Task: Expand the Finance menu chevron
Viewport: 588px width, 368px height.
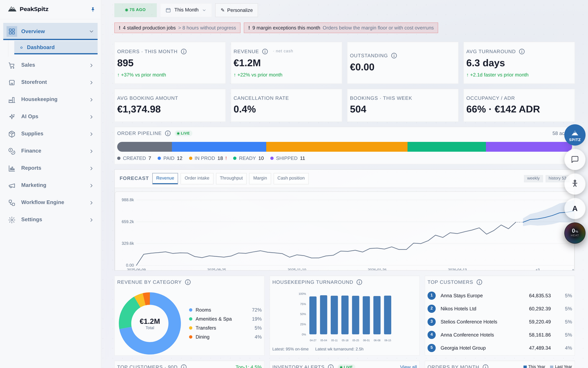Action: point(91,151)
